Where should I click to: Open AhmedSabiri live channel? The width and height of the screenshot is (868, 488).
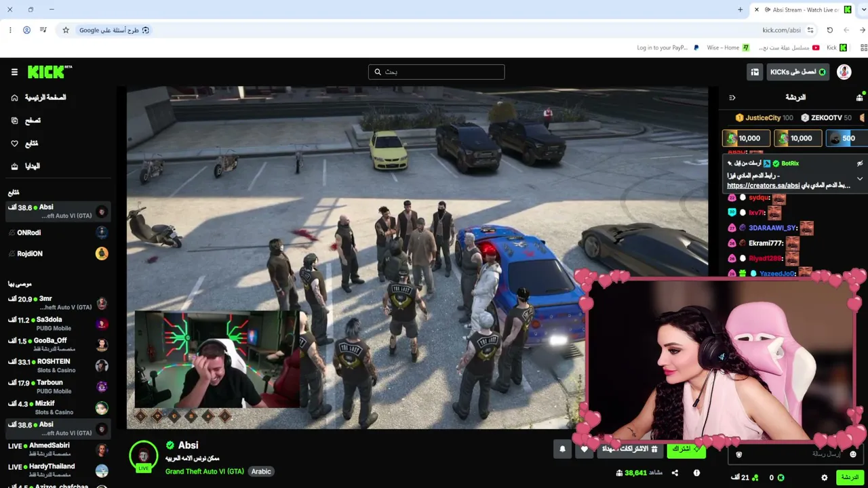(57, 449)
